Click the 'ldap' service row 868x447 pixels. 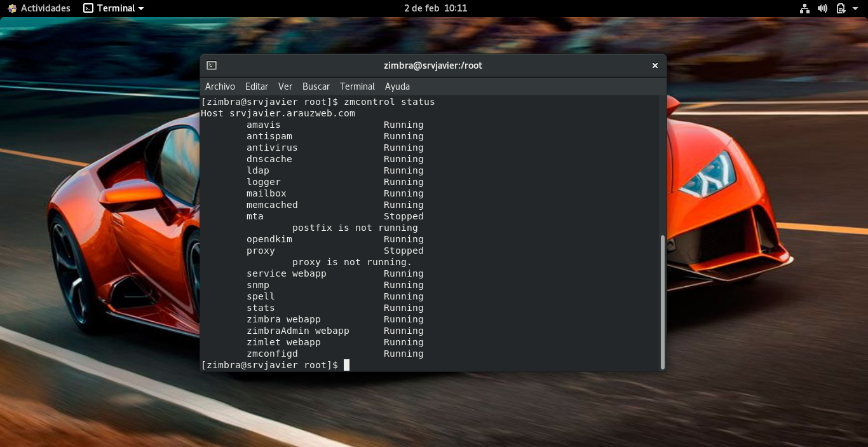point(335,170)
